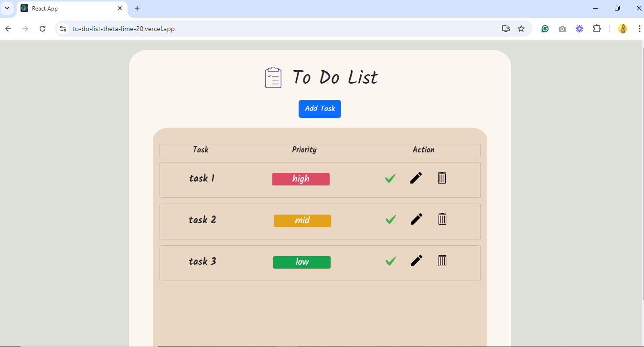Screen dimensions: 644x347
Task: Open the tab search dropdown arrow
Action: pos(7,8)
